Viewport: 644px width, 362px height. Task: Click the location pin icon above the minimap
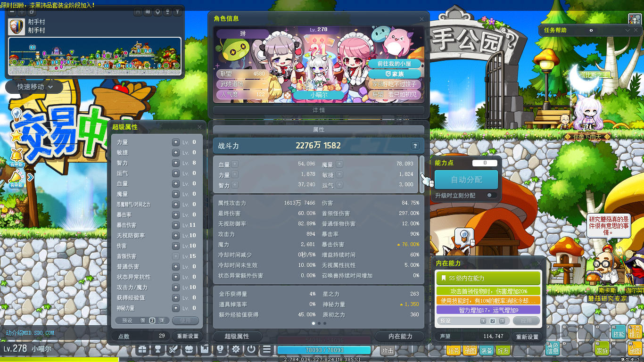[x=157, y=12]
